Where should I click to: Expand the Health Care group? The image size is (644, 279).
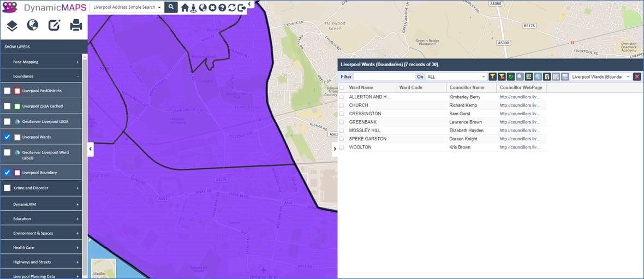[x=41, y=248]
